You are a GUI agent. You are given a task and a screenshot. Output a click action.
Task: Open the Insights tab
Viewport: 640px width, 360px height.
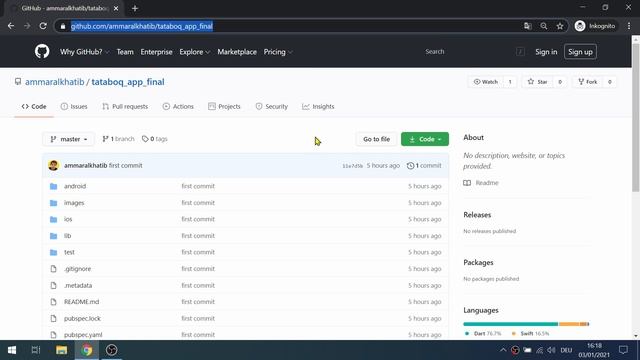318,107
